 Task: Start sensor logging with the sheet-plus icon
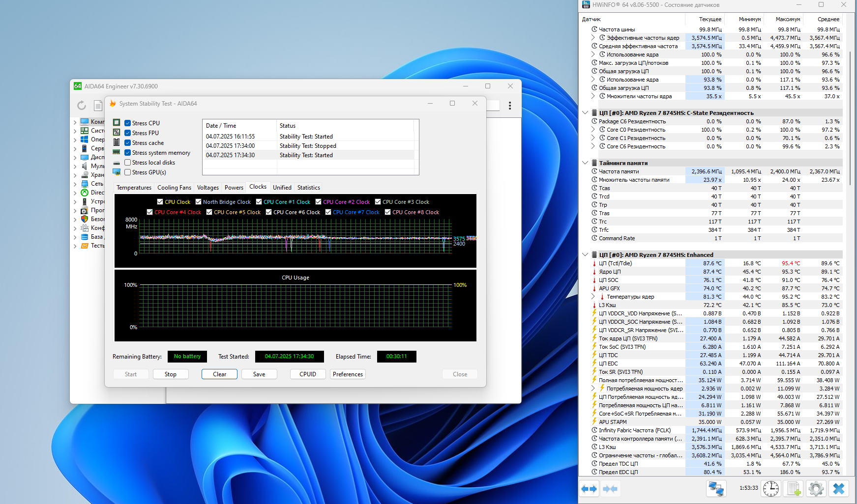(x=794, y=489)
